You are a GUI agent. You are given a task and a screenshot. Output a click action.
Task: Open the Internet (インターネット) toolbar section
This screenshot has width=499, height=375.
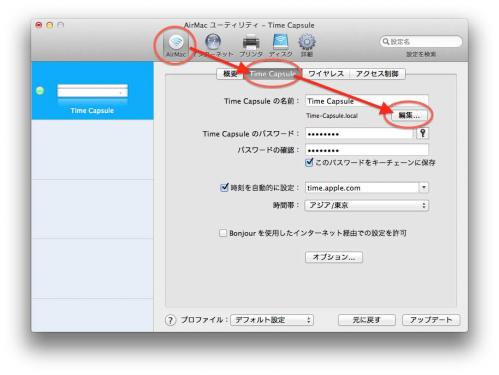click(213, 45)
